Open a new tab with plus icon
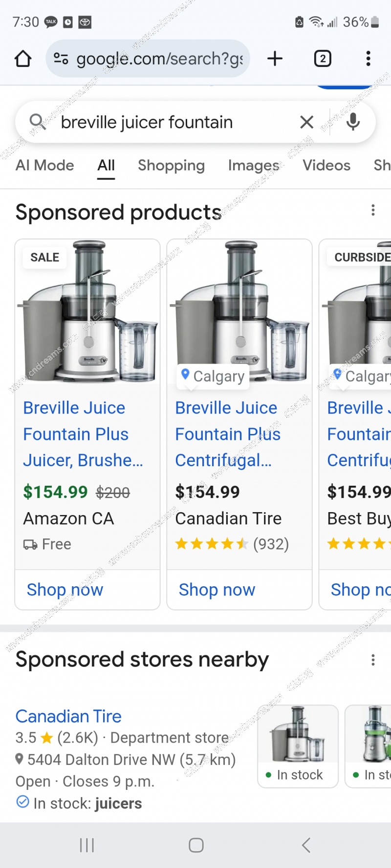Image resolution: width=391 pixels, height=868 pixels. point(275,59)
